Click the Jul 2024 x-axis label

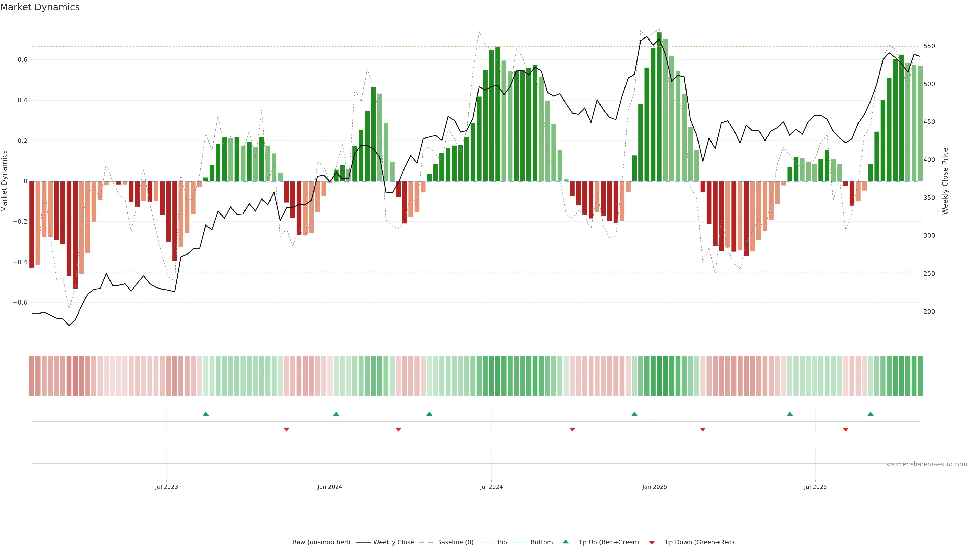pos(491,487)
